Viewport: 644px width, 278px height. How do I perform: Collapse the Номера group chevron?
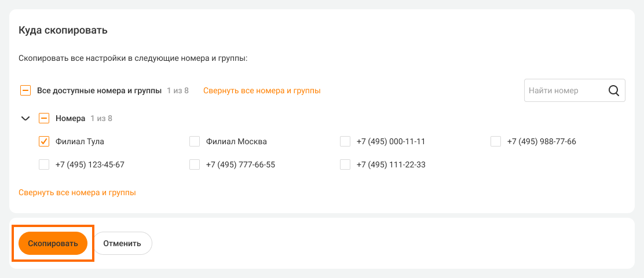pyautogui.click(x=25, y=118)
